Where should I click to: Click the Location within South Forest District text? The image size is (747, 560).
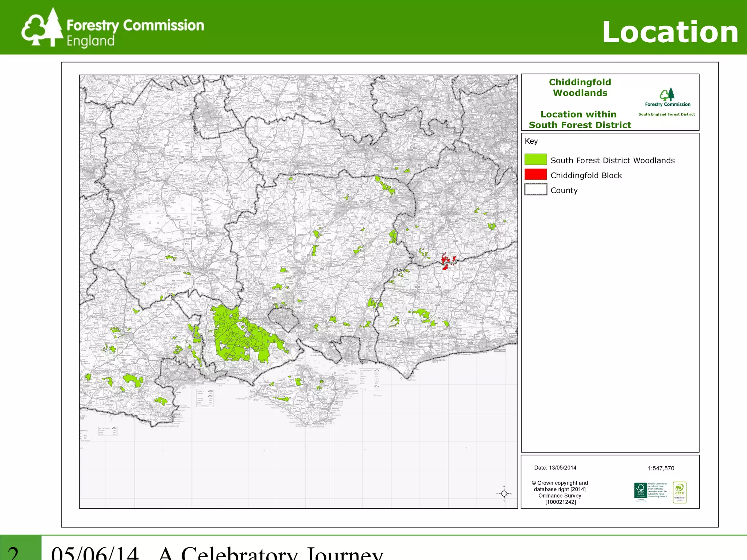click(x=580, y=120)
